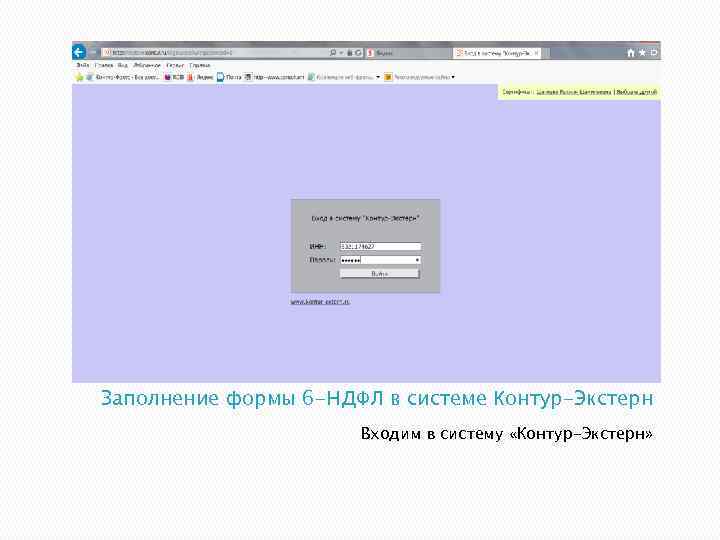The width and height of the screenshot is (720, 540).
Task: Open the browser Tools gear icon
Action: pos(654,53)
